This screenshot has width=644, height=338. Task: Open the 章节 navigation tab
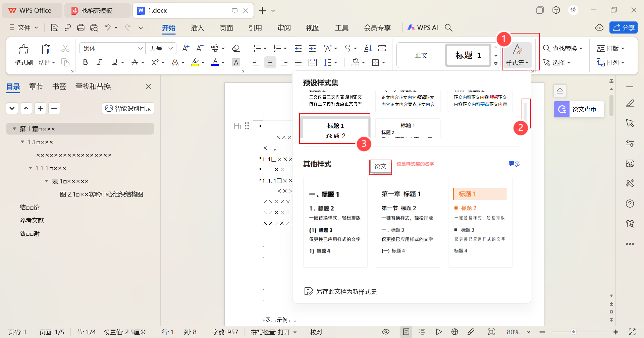click(36, 87)
